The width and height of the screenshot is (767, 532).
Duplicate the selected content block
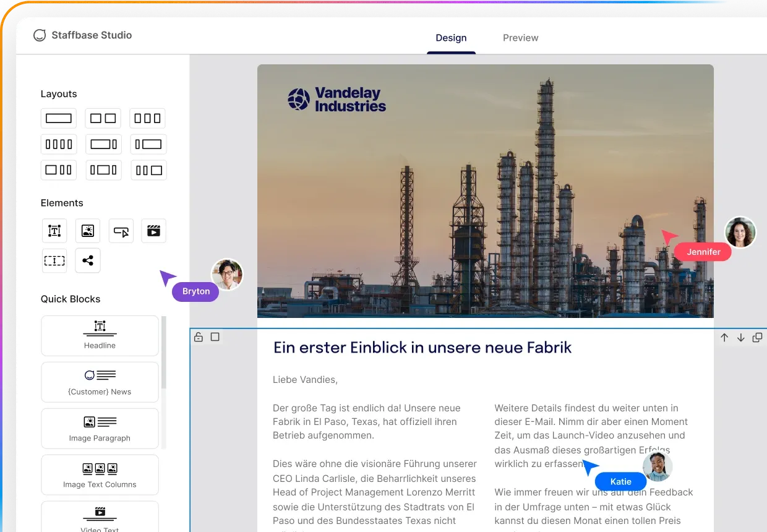pyautogui.click(x=757, y=337)
